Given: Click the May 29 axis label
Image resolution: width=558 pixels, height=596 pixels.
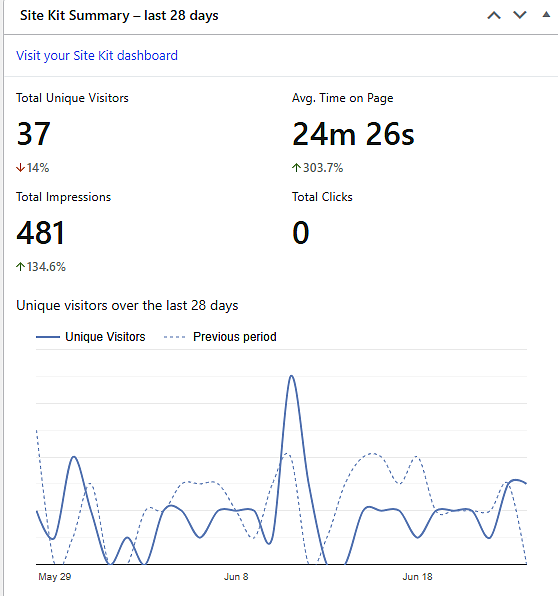Looking at the screenshot, I should 55,577.
